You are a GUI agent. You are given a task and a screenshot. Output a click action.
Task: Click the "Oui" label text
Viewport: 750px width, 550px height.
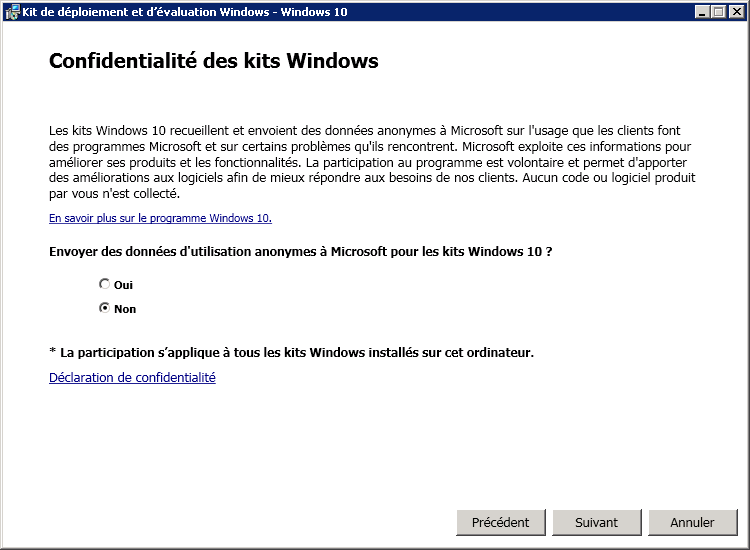[123, 285]
